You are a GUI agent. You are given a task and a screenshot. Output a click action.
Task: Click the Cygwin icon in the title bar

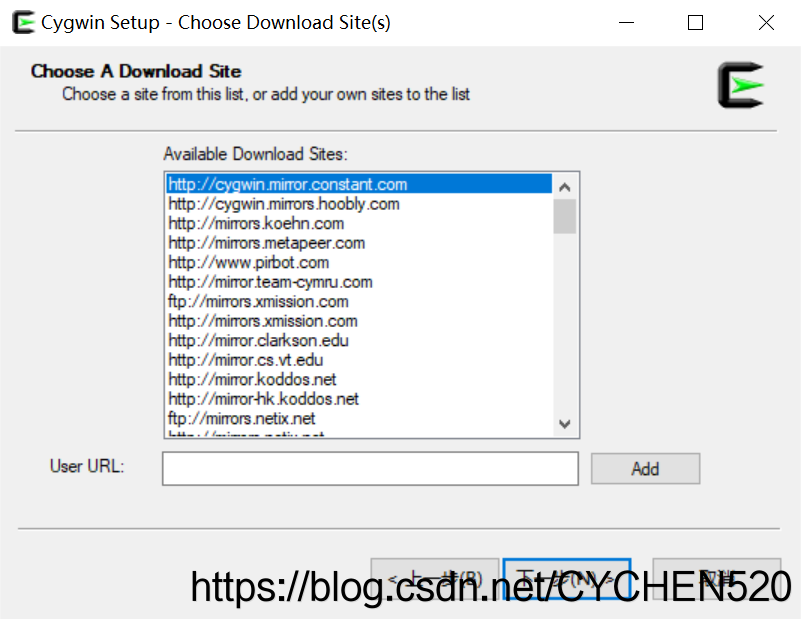[23, 22]
